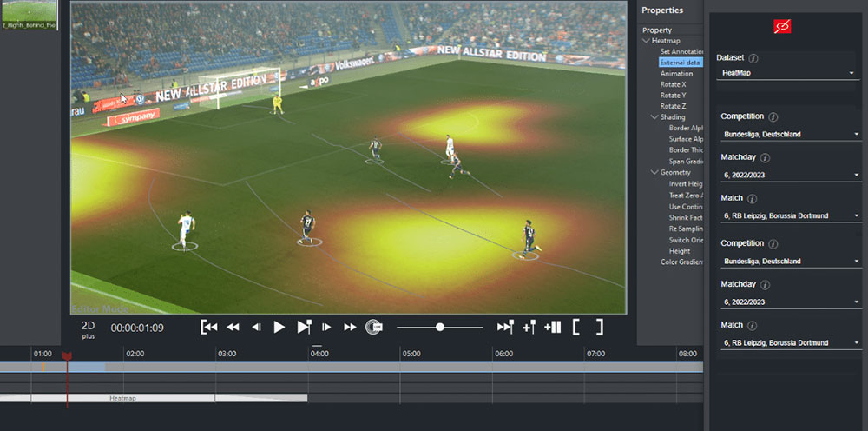
Task: Collapse the Heatmap property tree node
Action: coord(646,41)
